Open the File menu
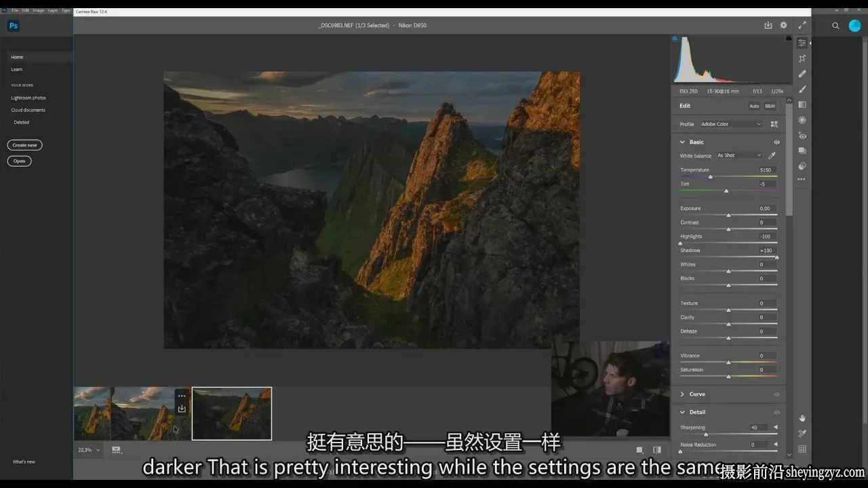Viewport: 868px width, 488px height. [15, 11]
